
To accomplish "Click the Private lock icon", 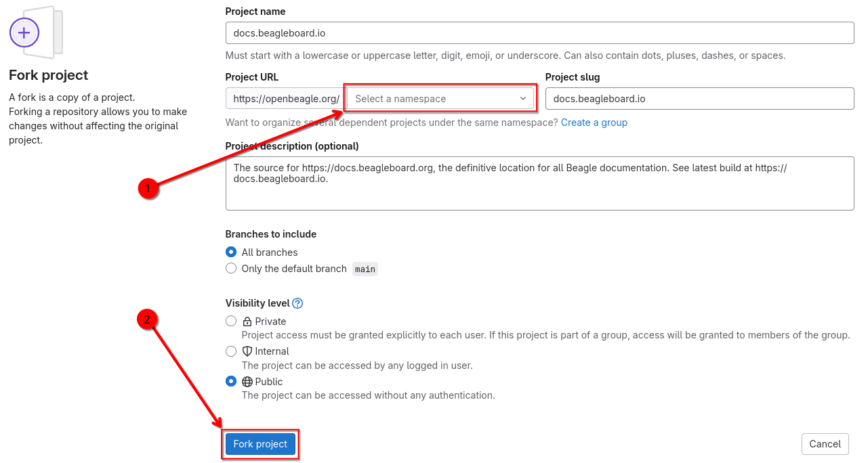I will tap(247, 322).
